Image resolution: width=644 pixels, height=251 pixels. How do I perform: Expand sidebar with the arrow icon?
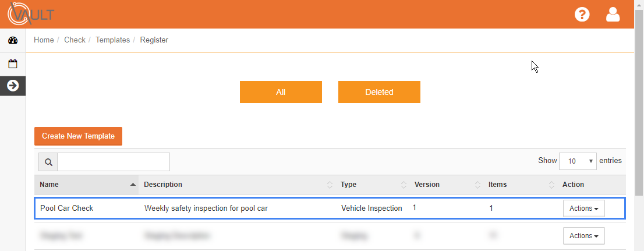coord(13,86)
